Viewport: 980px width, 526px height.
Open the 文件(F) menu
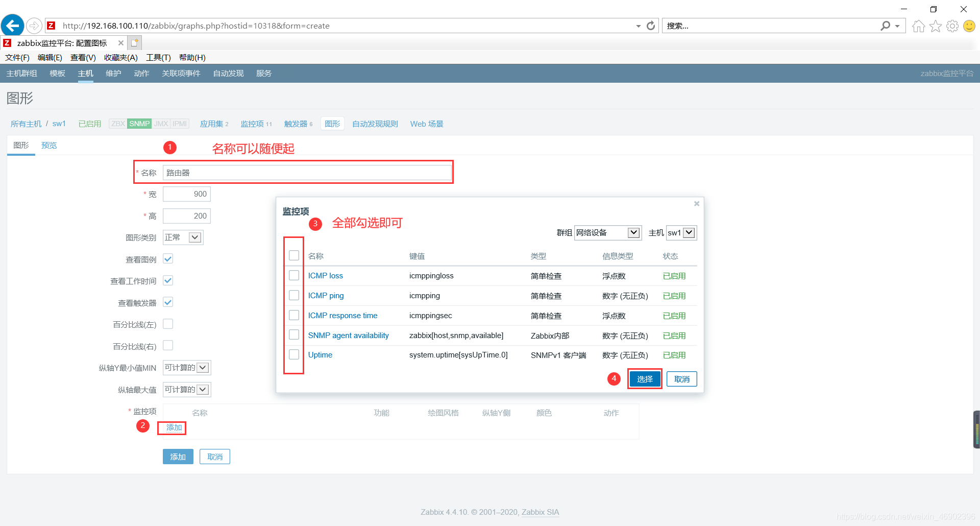point(17,58)
